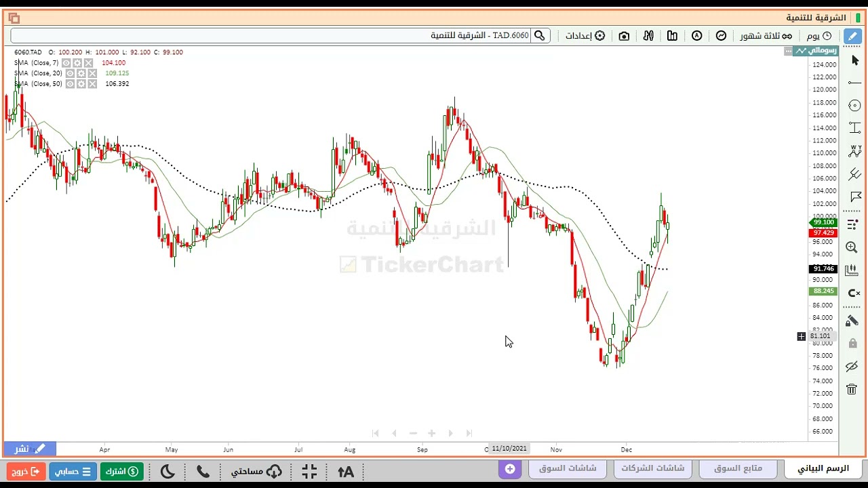This screenshot has width=868, height=488.
Task: Select the parallel channel drawing tool
Action: pyautogui.click(x=854, y=174)
